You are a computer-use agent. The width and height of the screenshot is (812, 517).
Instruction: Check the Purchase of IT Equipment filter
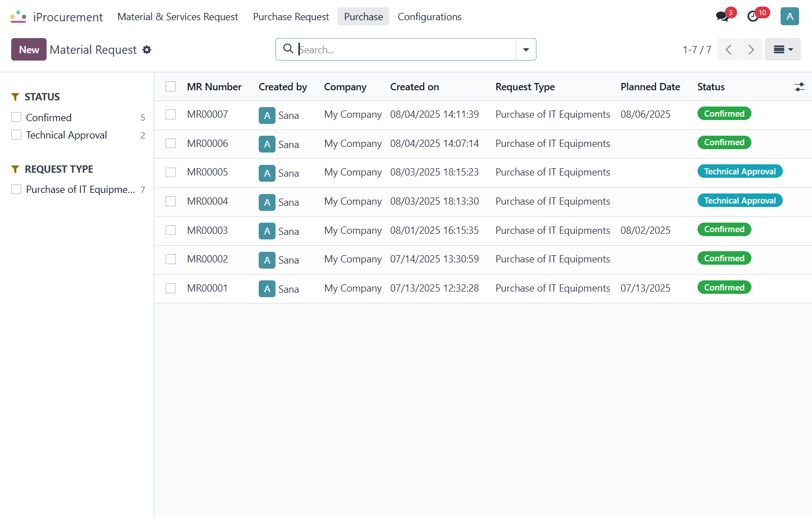coord(16,189)
